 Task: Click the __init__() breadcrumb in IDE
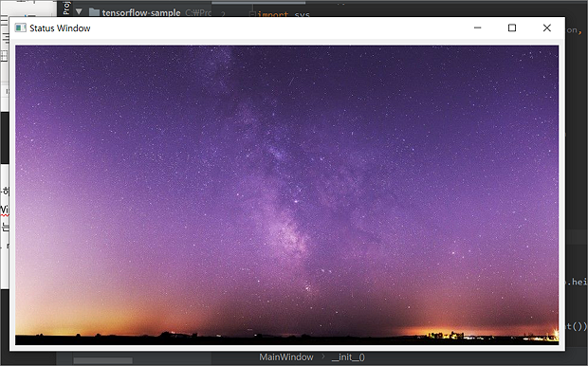coord(348,357)
